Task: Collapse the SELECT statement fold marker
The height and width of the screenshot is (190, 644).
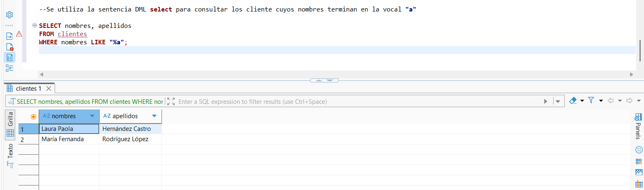Action: click(35, 25)
